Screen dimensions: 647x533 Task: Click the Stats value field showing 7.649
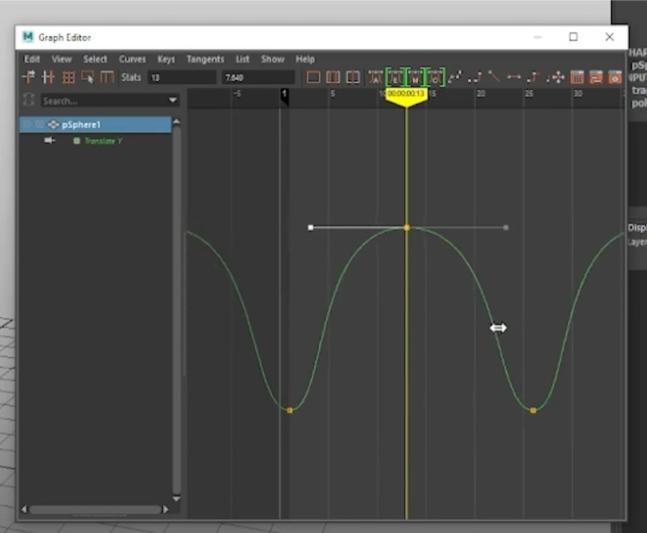(258, 78)
